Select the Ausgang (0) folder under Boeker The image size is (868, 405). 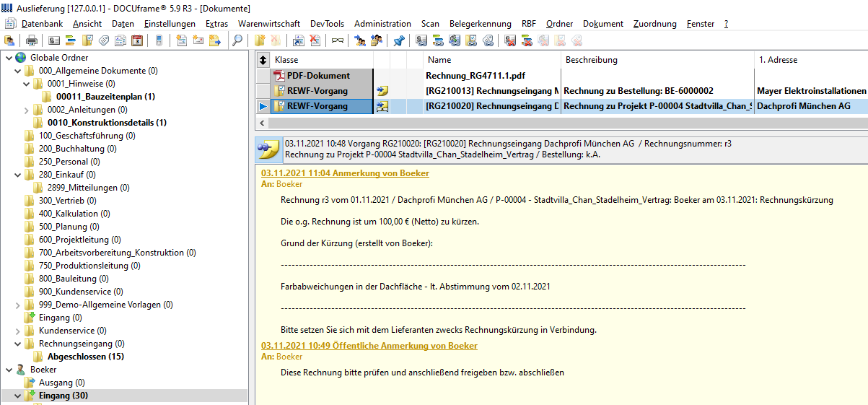62,383
